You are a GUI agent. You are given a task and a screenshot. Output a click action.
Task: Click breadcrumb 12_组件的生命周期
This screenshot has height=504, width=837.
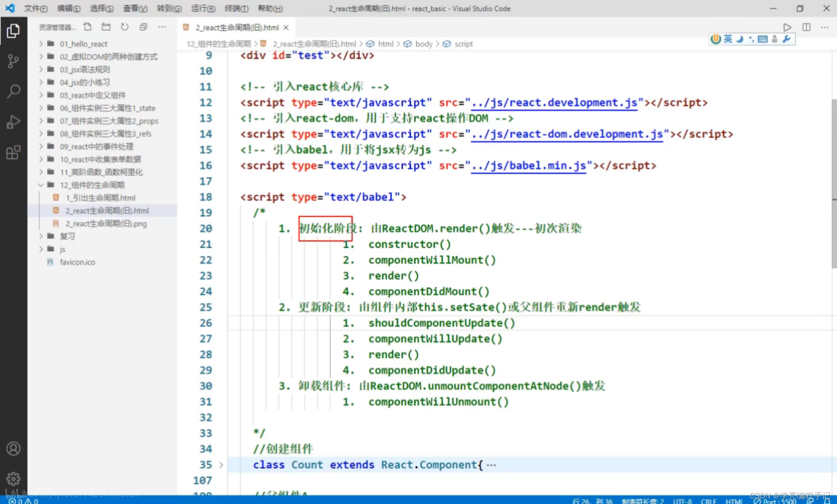(x=218, y=44)
